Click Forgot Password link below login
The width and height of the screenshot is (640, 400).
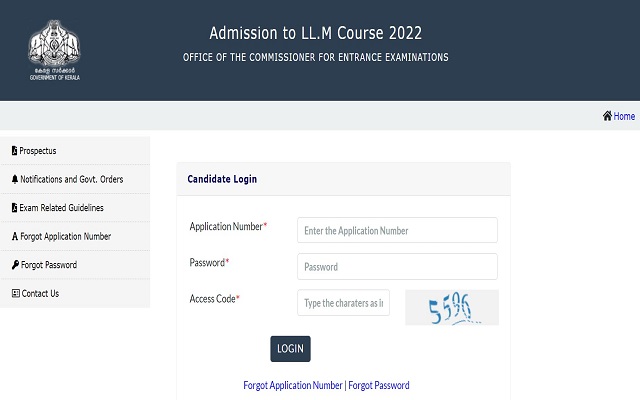point(379,385)
